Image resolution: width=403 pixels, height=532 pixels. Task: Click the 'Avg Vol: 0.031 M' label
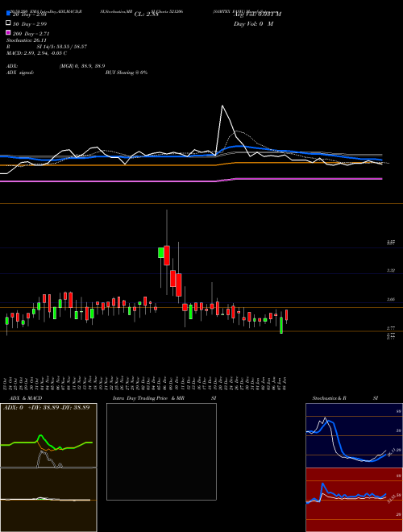[257, 15]
